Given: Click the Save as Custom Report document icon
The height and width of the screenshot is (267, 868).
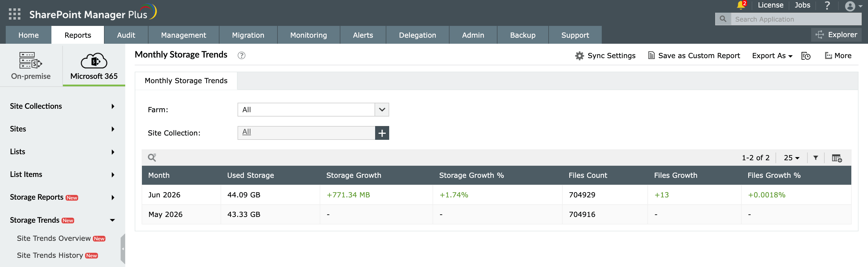Looking at the screenshot, I should (651, 55).
